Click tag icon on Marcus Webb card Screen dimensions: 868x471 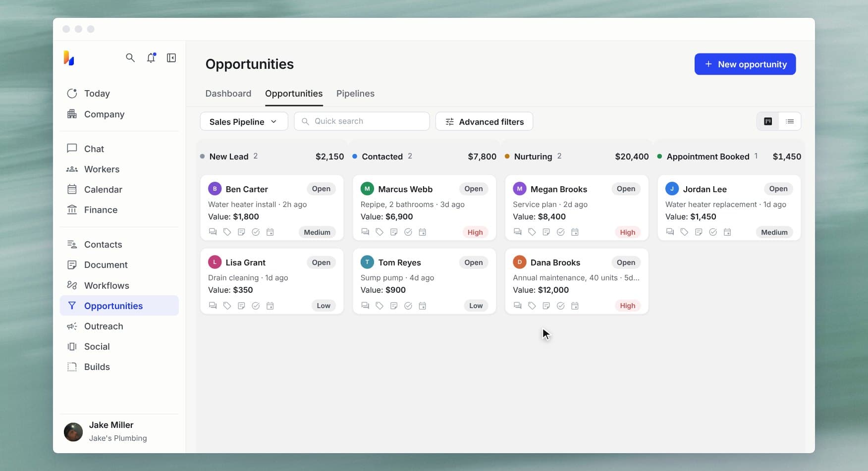pos(380,232)
